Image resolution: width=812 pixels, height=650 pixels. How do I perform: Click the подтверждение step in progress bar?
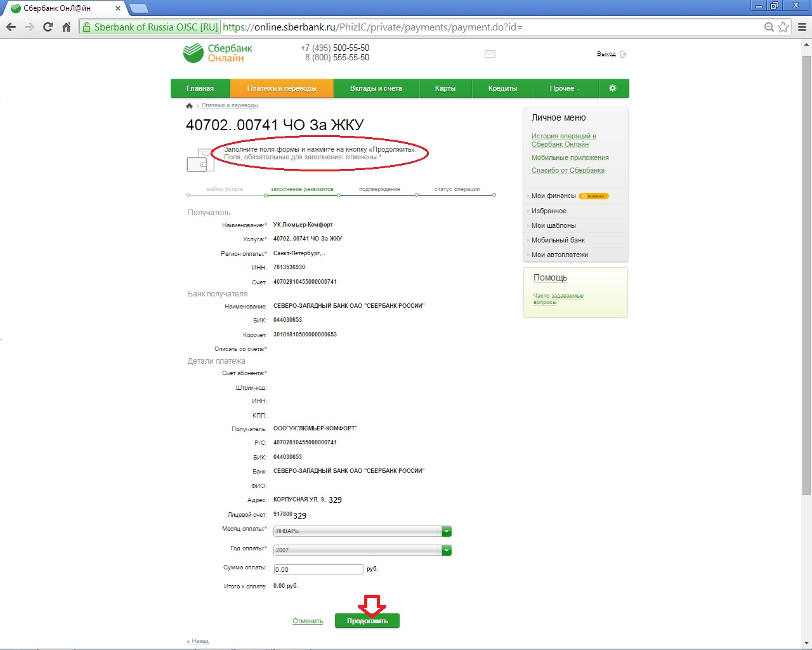[x=379, y=189]
